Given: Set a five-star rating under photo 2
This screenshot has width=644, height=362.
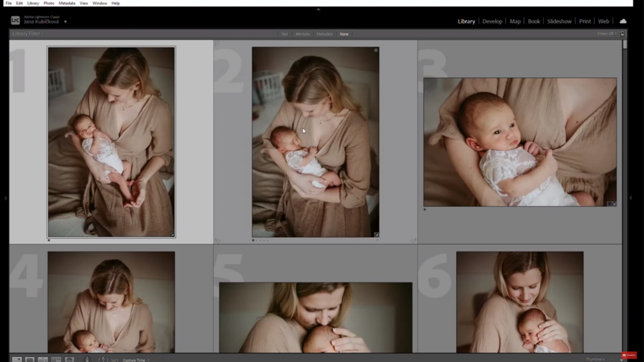Looking at the screenshot, I should (267, 240).
